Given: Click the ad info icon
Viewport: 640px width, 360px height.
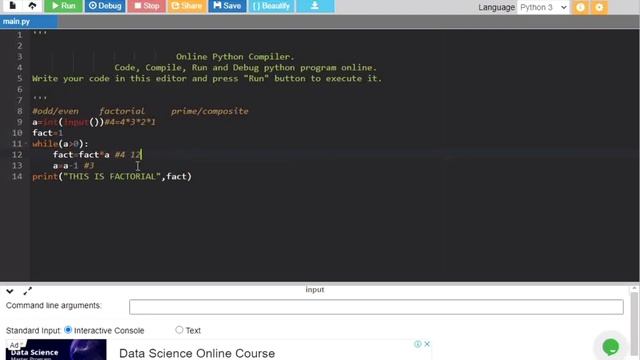Looking at the screenshot, I should (x=418, y=344).
